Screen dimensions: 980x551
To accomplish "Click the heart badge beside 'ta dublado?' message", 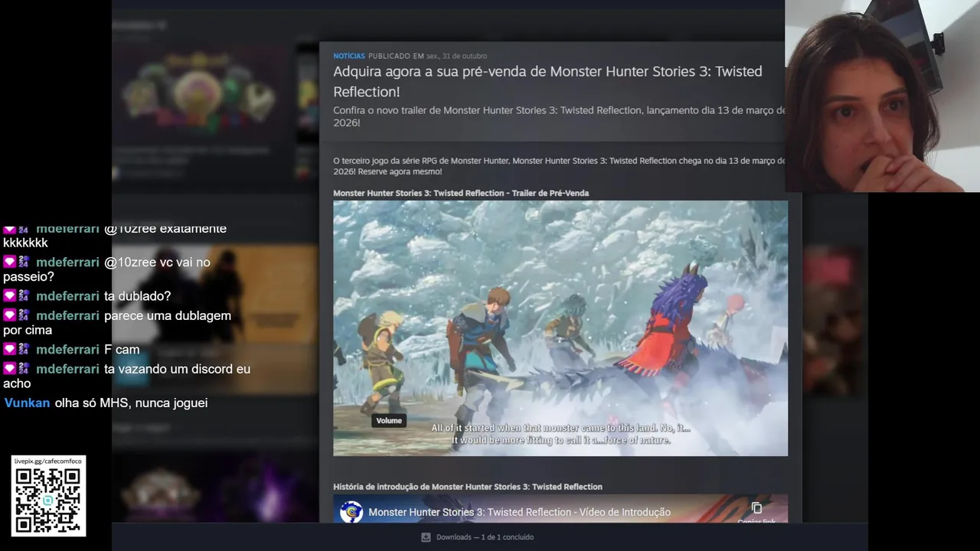I will (9, 295).
